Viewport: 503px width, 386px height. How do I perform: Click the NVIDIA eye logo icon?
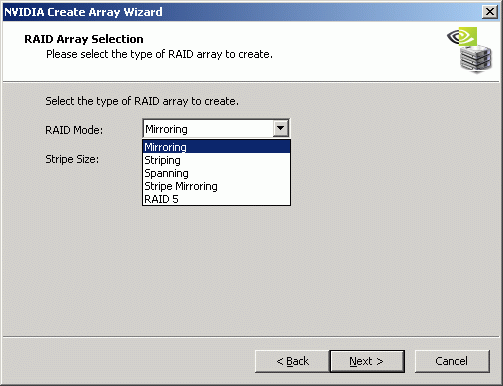462,36
